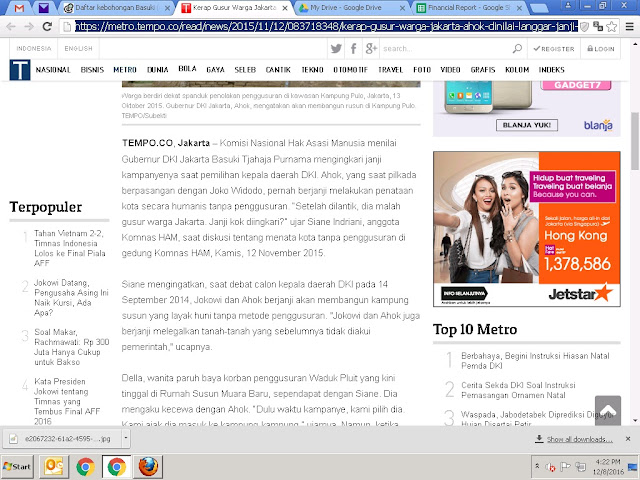Open the OTOMOTIF menu
640x480 pixels.
tap(351, 70)
